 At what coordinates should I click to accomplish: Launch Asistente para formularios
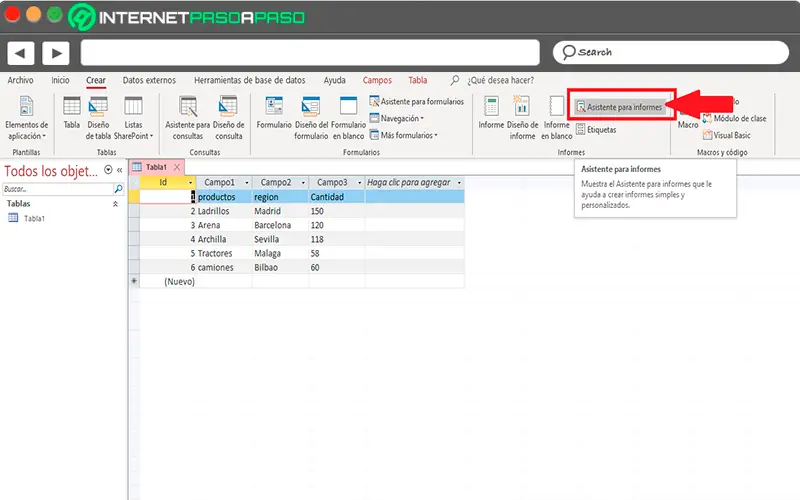coord(417,102)
